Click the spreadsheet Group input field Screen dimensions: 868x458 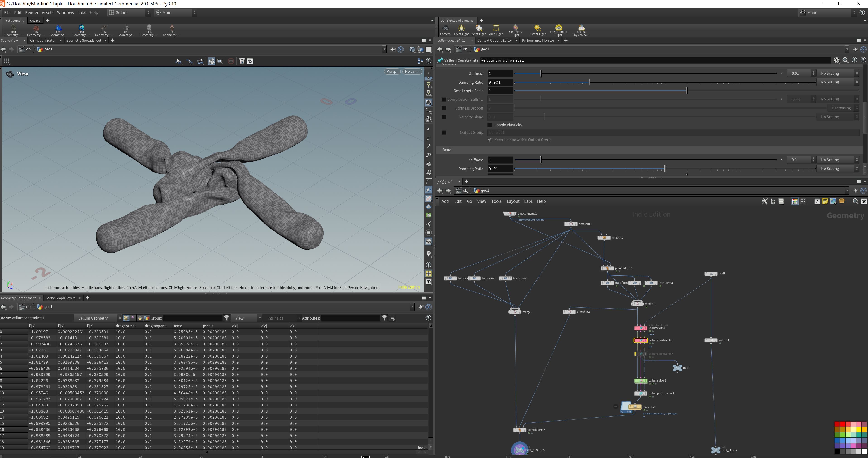tap(193, 318)
